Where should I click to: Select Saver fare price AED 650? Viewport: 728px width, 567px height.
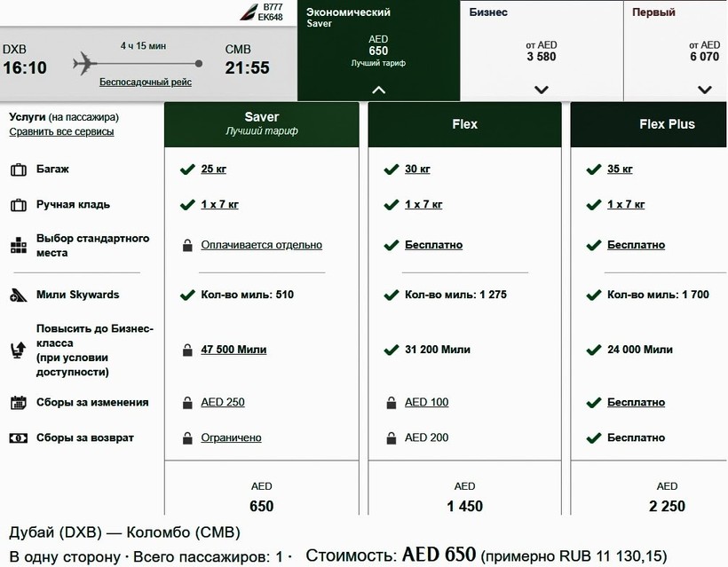[x=262, y=498]
